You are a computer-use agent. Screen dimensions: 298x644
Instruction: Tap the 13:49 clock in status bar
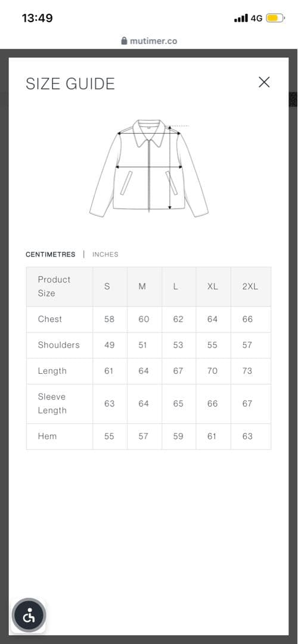click(x=37, y=18)
